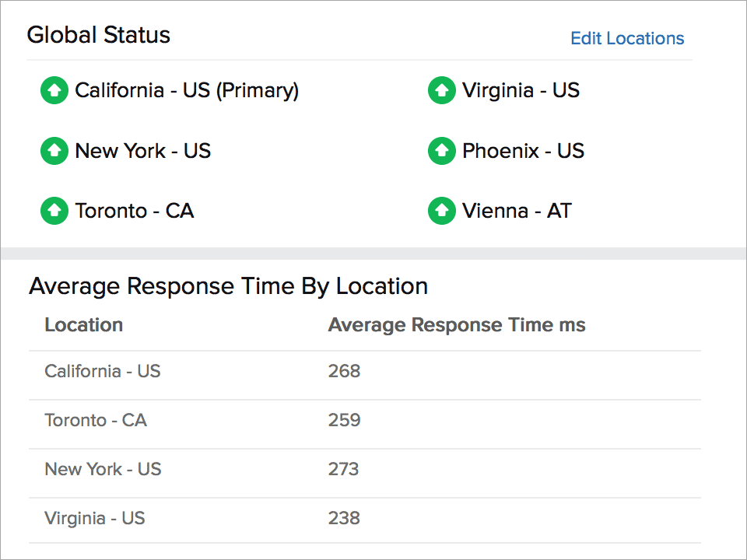
Task: Click the Average Response Time ms header
Action: coord(457,324)
